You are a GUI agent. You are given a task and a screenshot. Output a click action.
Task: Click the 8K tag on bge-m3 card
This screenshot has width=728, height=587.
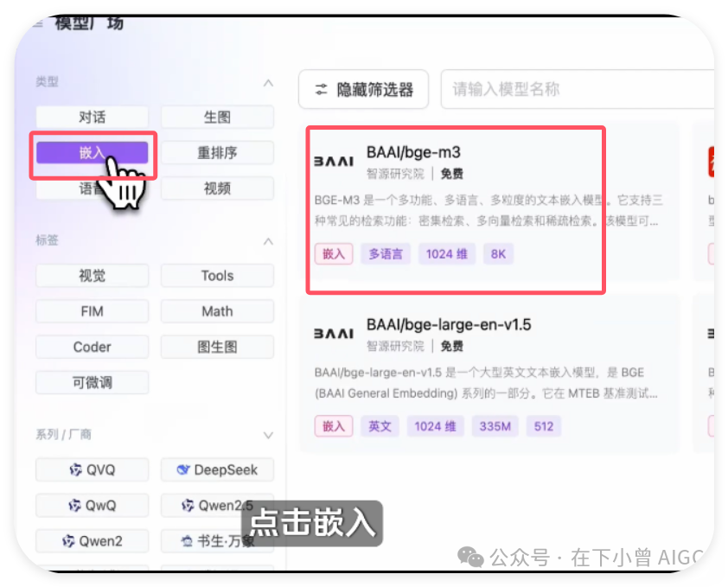pyautogui.click(x=498, y=254)
